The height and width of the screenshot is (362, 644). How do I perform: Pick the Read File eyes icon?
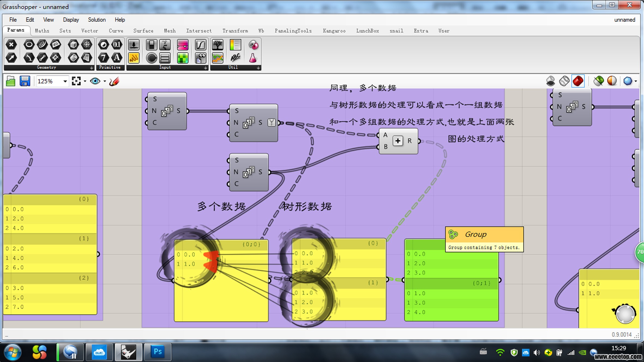[200, 58]
